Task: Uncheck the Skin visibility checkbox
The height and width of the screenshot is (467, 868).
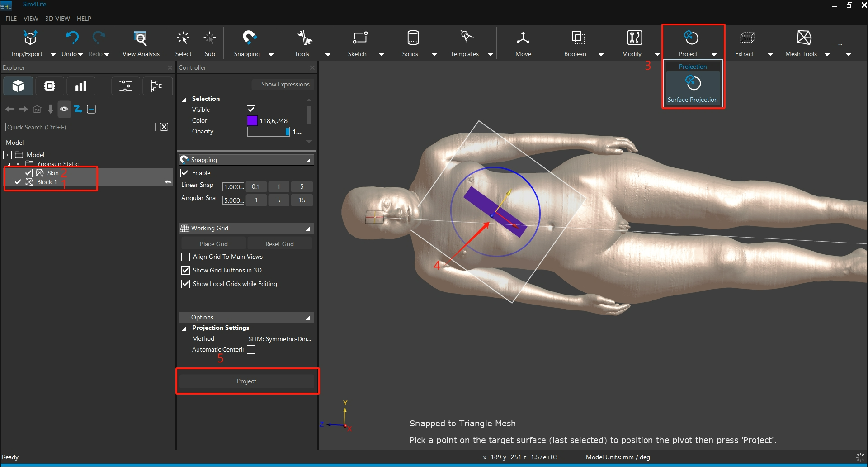Action: (28, 173)
